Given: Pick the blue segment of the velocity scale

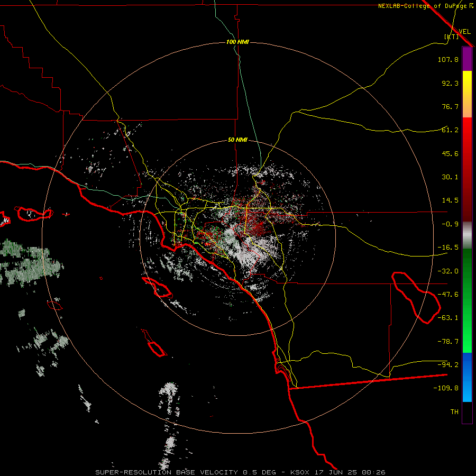Looking at the screenshot, I should 467,377.
